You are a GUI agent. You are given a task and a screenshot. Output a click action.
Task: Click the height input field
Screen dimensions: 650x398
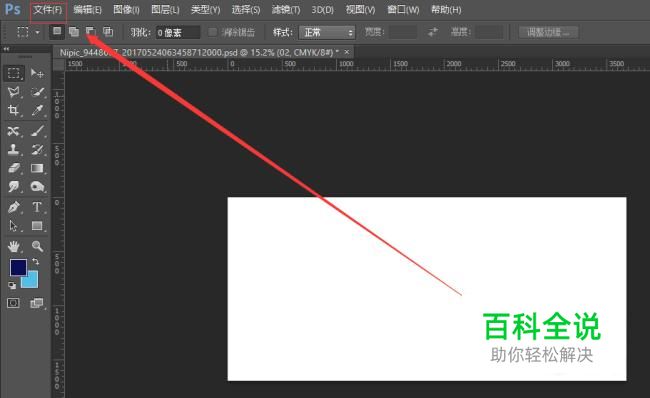(x=489, y=32)
